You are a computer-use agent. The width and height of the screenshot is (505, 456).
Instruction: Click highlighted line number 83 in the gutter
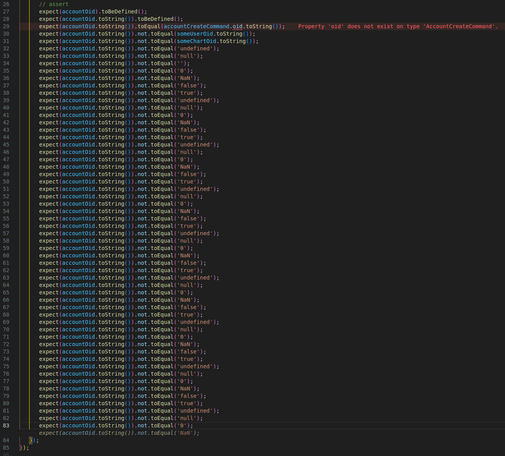point(6,426)
